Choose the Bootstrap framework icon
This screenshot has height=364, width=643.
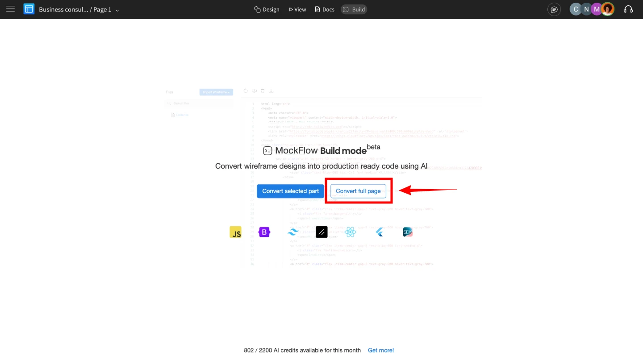[264, 232]
